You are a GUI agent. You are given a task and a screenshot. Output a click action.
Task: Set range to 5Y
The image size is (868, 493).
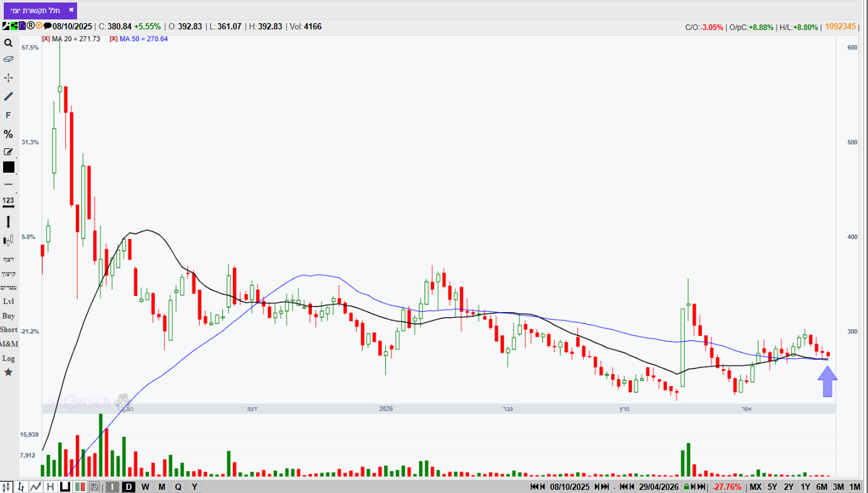click(x=772, y=487)
